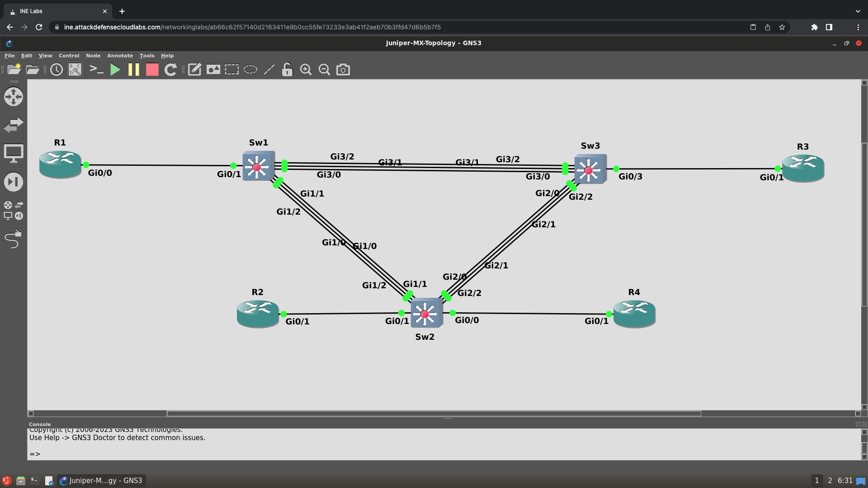Image resolution: width=868 pixels, height=488 pixels.
Task: Click the canvas horizontal scrollbar thumb
Action: [434, 413]
